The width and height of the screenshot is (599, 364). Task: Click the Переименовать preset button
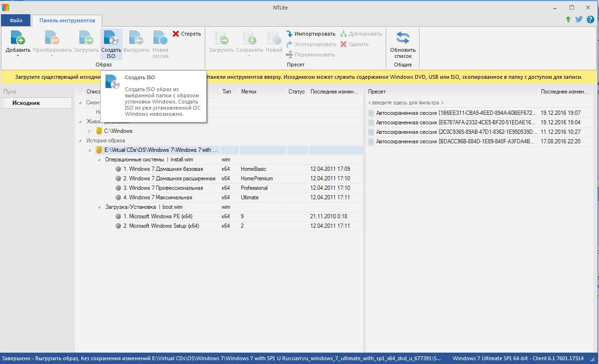coord(311,55)
